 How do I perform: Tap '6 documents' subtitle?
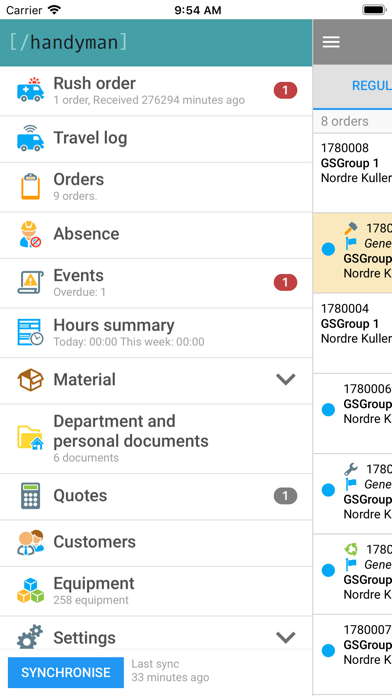(86, 458)
